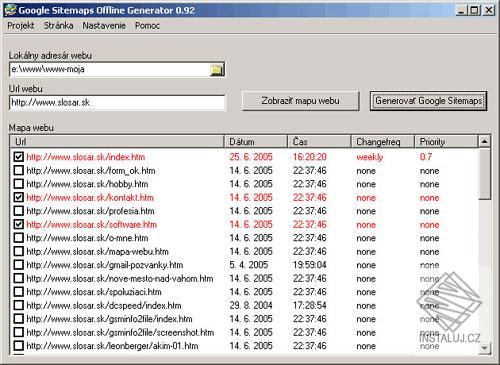Sort list by the Url column header

pos(117,142)
